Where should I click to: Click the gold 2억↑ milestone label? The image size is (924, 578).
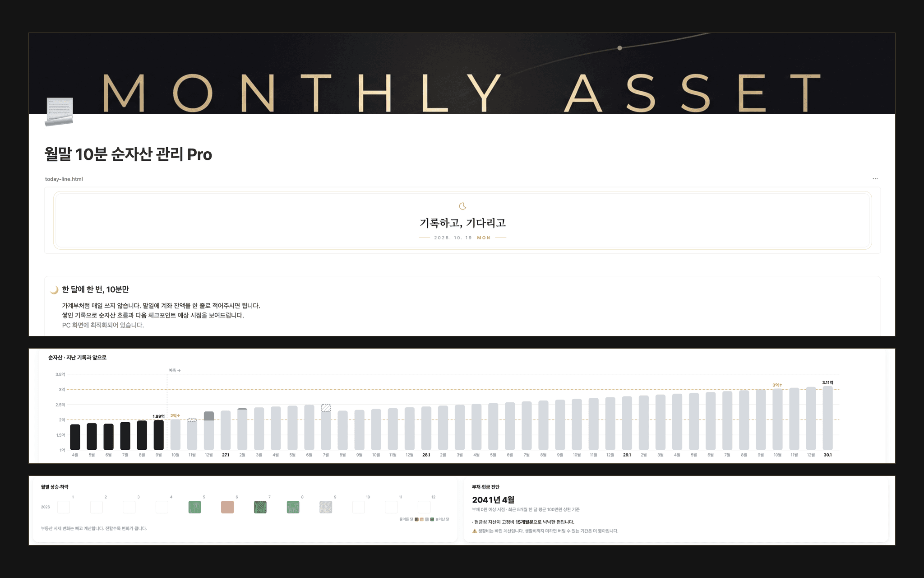(175, 416)
